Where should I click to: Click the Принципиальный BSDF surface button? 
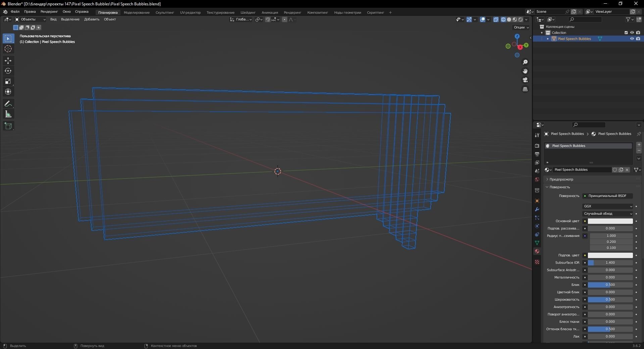[x=608, y=196]
